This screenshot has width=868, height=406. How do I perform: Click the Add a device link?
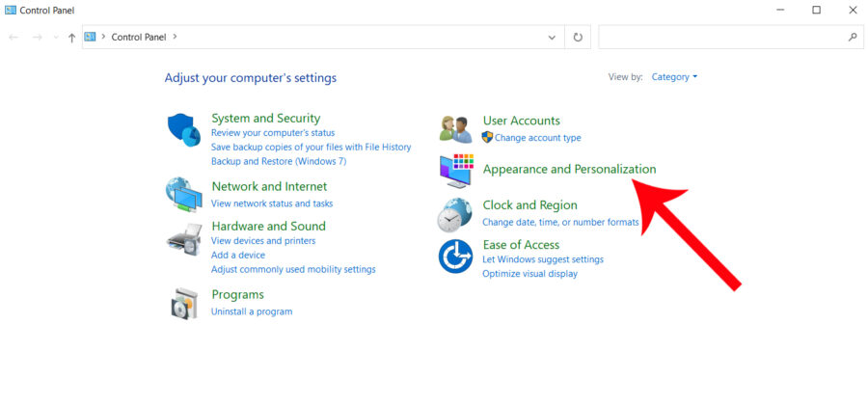238,255
